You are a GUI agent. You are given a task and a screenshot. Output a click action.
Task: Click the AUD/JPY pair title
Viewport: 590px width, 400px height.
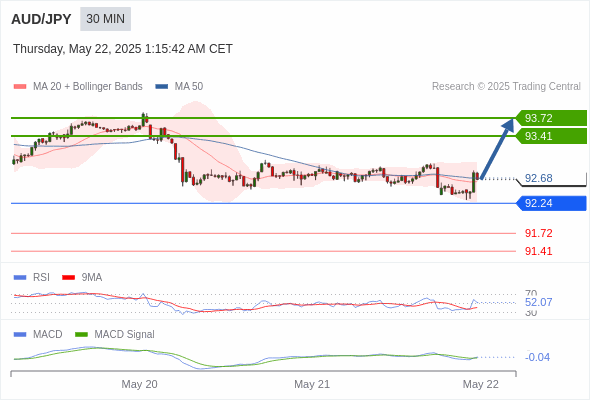tap(41, 19)
